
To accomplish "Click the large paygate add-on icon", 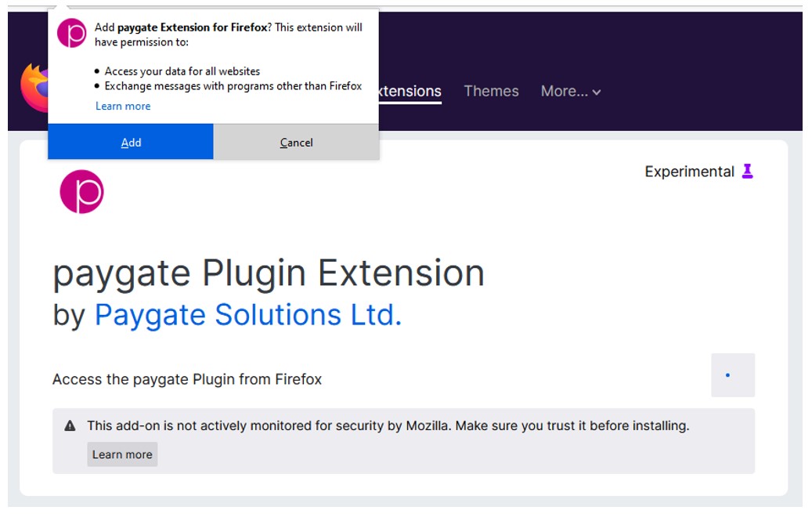I will click(81, 192).
